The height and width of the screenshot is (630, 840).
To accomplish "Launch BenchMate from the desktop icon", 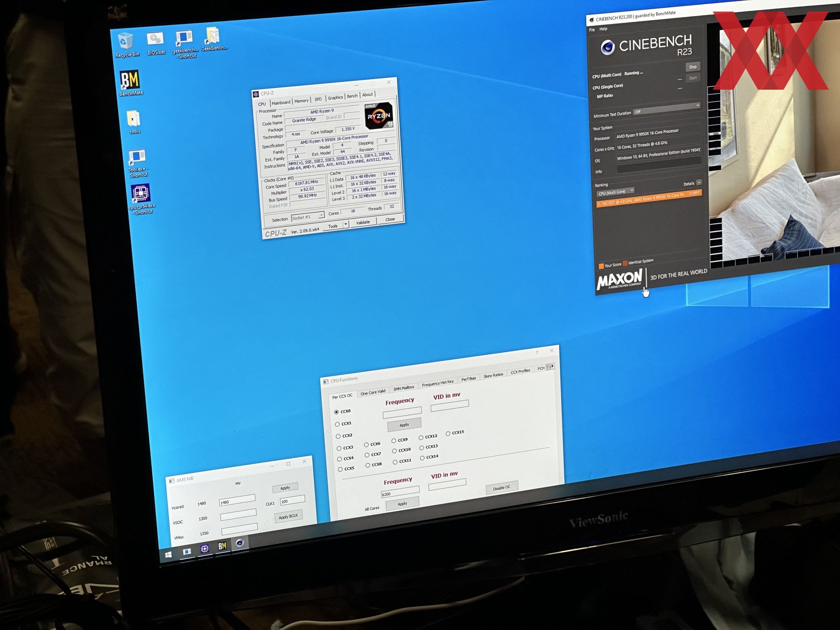I will 130,83.
